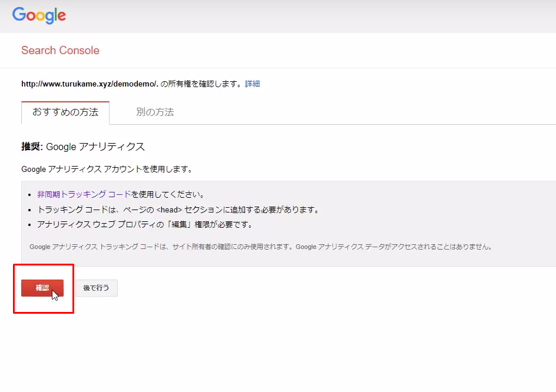This screenshot has width=556, height=392.
Task: Click the gray tracking code disclaimer note
Action: pos(262,247)
